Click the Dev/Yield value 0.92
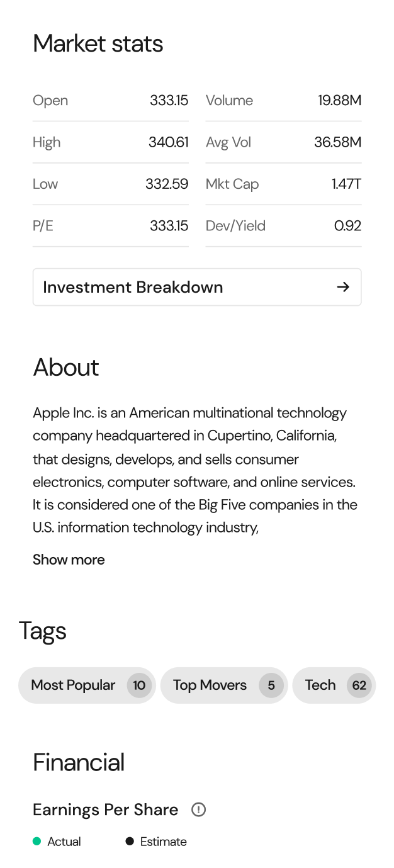394x868 pixels. click(x=347, y=226)
